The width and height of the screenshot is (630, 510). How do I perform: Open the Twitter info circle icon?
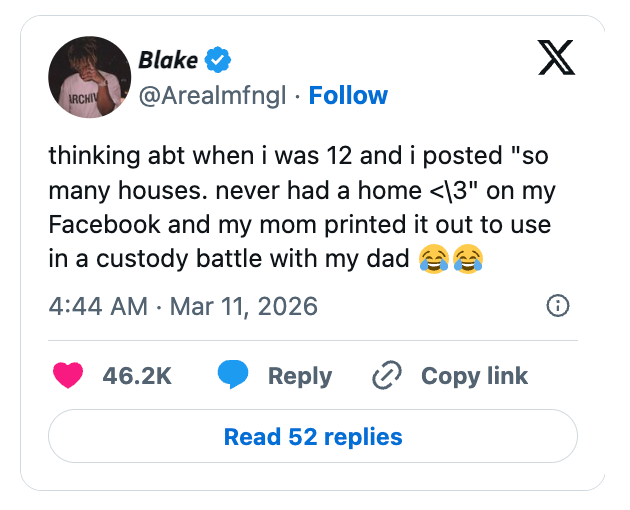(559, 306)
